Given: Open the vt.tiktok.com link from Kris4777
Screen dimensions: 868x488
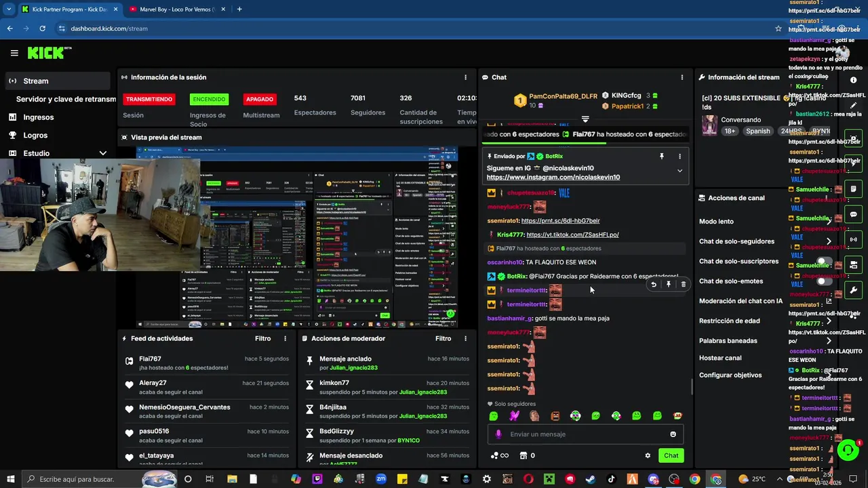Looking at the screenshot, I should point(572,235).
